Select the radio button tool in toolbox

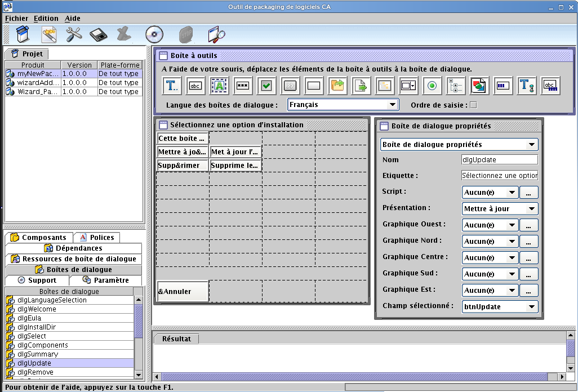[x=432, y=86]
